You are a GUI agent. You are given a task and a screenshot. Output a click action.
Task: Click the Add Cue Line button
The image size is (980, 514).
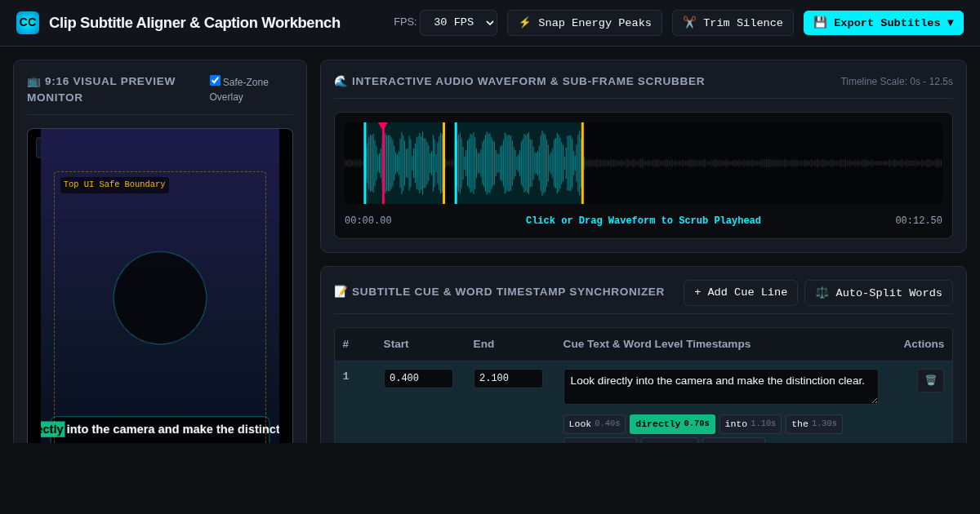point(741,293)
